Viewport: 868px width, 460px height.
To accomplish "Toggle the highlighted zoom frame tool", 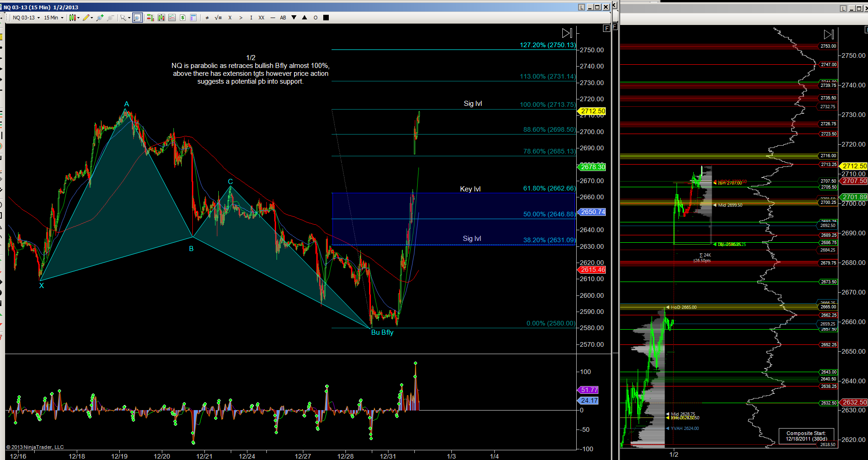I will 137,18.
